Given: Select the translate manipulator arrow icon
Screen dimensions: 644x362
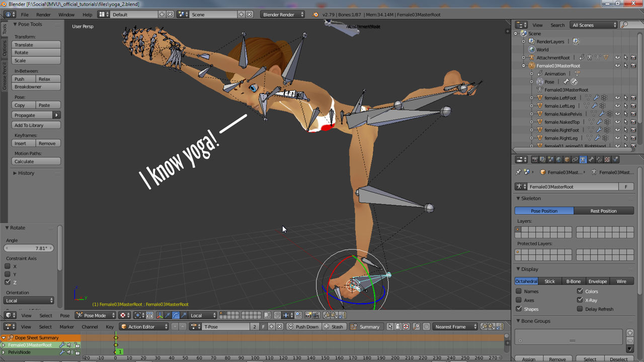Looking at the screenshot, I should click(x=167, y=315).
